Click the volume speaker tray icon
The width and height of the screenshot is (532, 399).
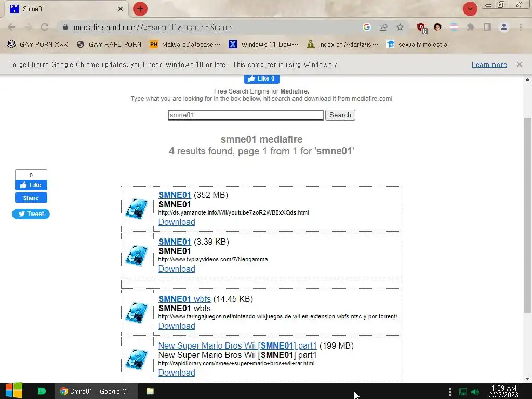(x=475, y=392)
